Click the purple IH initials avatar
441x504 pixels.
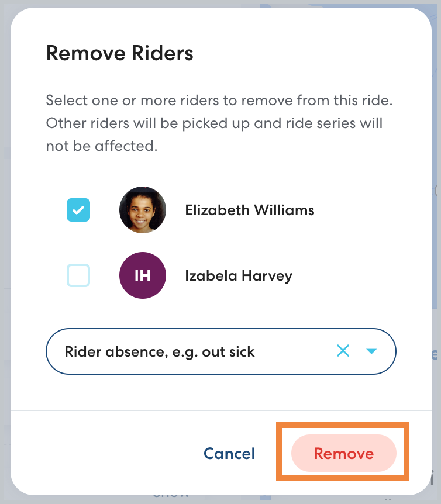point(143,275)
